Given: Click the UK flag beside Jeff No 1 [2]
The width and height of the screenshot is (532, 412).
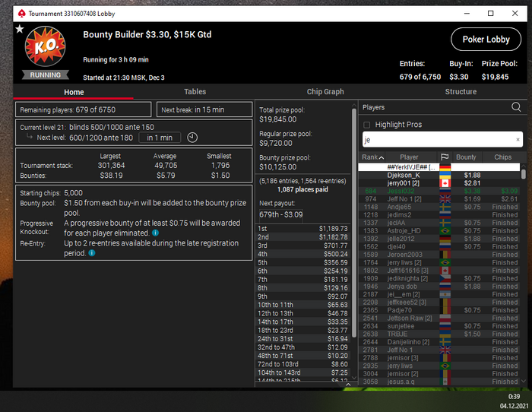Looking at the screenshot, I should point(445,199).
